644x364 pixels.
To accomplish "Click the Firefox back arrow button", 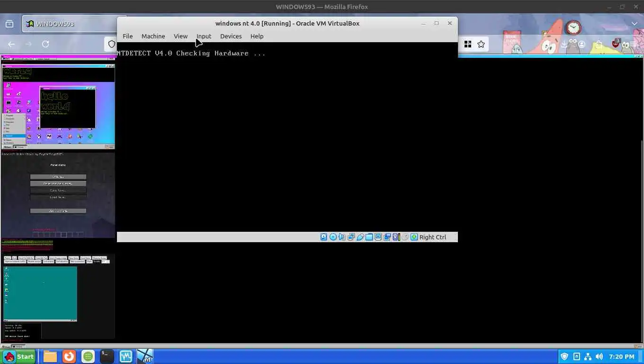I will coord(11,44).
